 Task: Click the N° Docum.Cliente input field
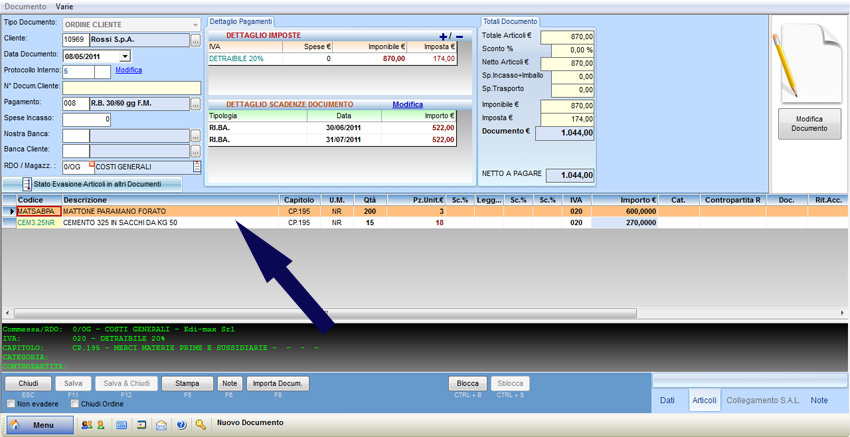coord(131,87)
